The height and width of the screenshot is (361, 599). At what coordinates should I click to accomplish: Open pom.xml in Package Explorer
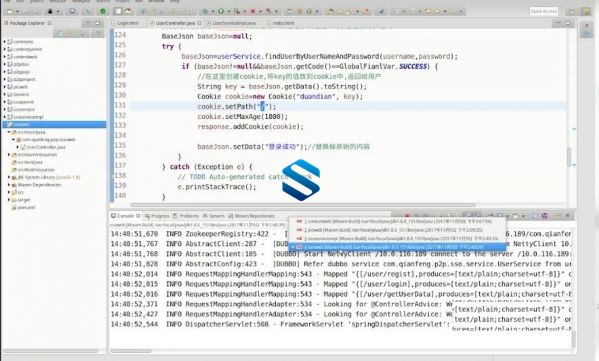pyautogui.click(x=26, y=207)
